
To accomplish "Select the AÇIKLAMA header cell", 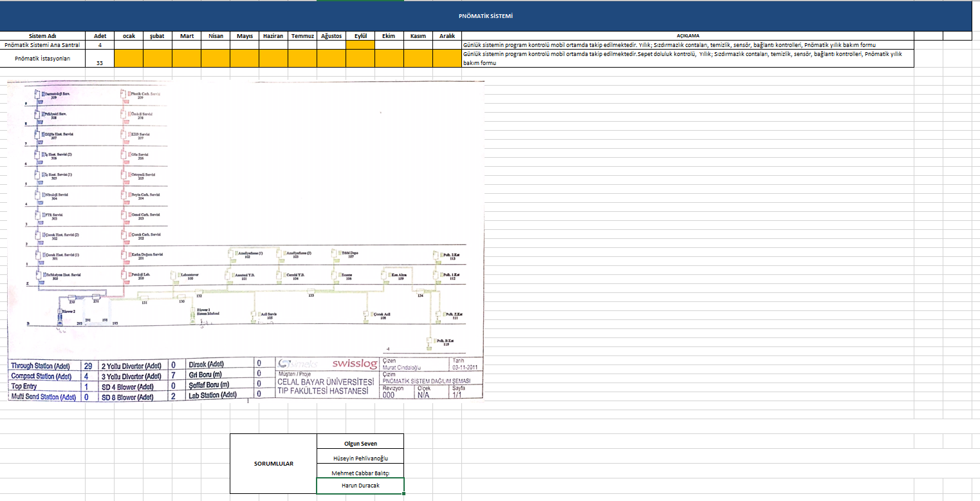I will click(687, 36).
